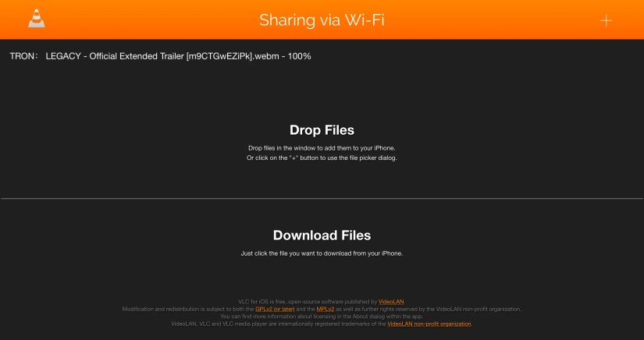Image resolution: width=644 pixels, height=340 pixels.
Task: Click the 'Just click the file you want' text
Action: [x=322, y=253]
